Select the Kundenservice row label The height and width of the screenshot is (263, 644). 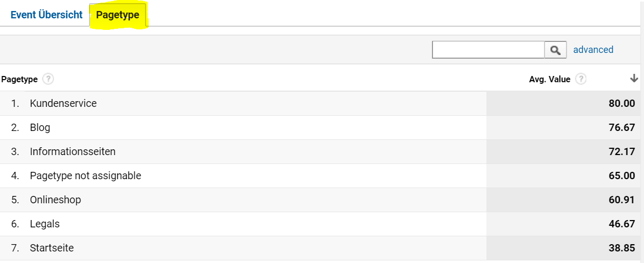(x=63, y=103)
